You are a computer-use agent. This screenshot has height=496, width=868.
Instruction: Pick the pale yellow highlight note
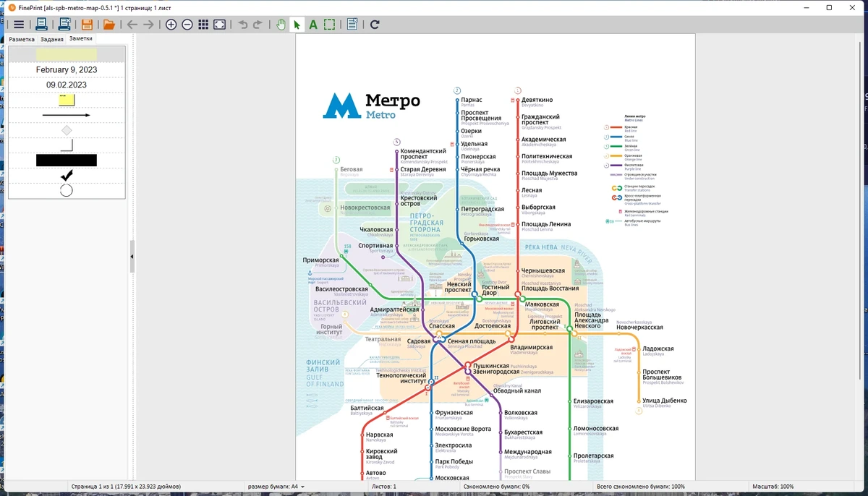[x=67, y=55]
